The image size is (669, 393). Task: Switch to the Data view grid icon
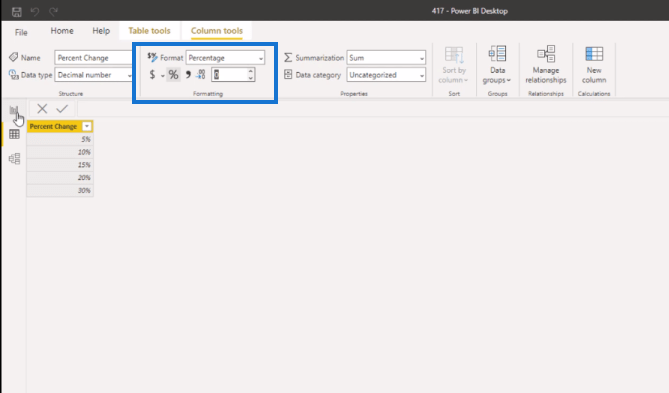(14, 134)
